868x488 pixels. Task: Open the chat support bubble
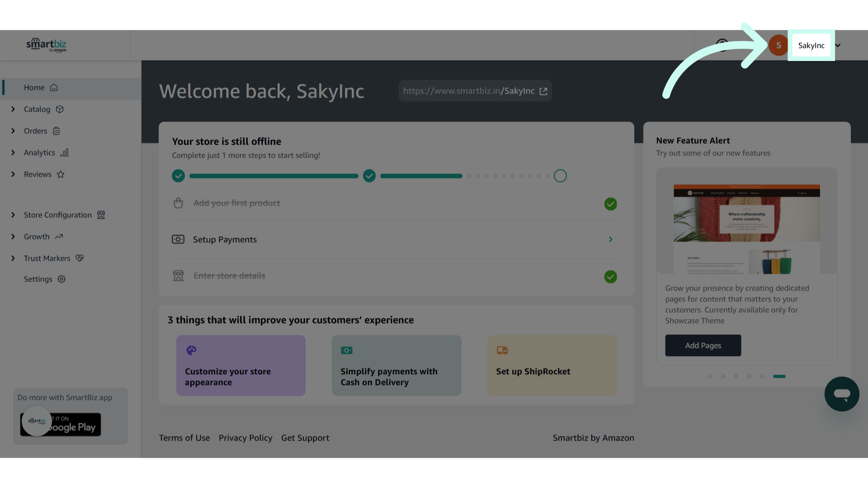point(842,394)
